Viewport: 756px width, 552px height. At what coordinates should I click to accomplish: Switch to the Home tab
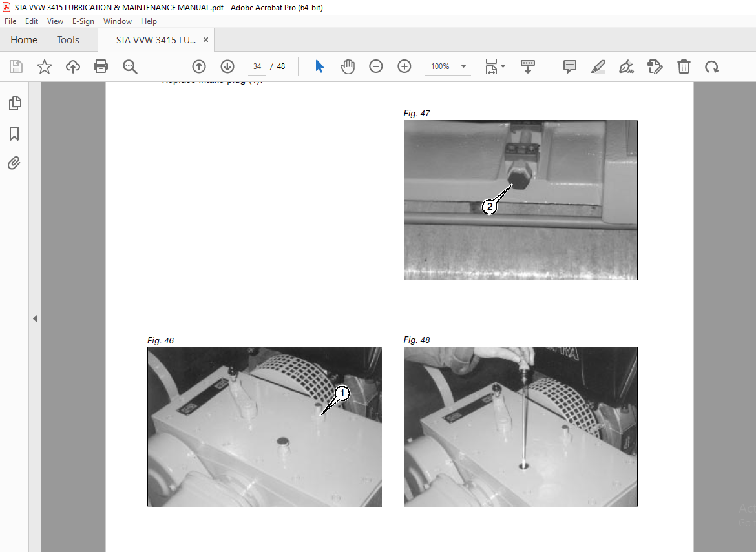click(24, 40)
